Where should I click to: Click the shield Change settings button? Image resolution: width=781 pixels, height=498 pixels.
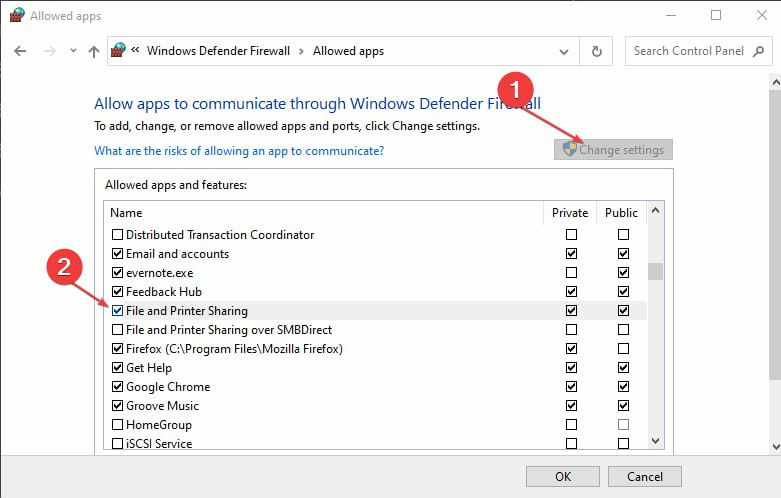613,150
